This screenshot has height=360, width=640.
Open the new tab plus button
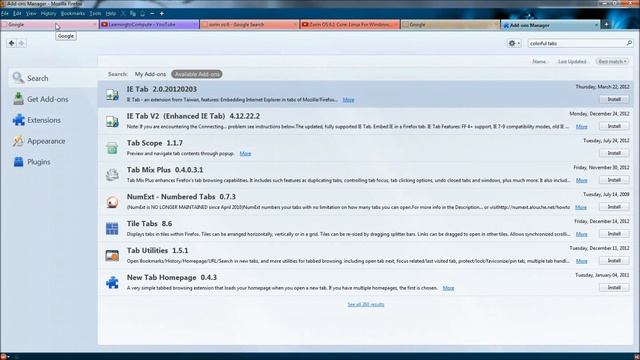point(606,25)
